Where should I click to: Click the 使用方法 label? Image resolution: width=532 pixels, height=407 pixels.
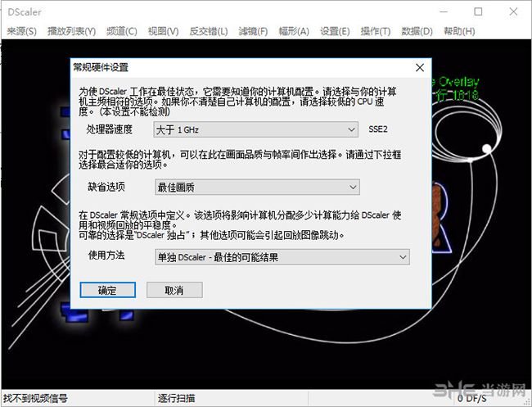(106, 256)
